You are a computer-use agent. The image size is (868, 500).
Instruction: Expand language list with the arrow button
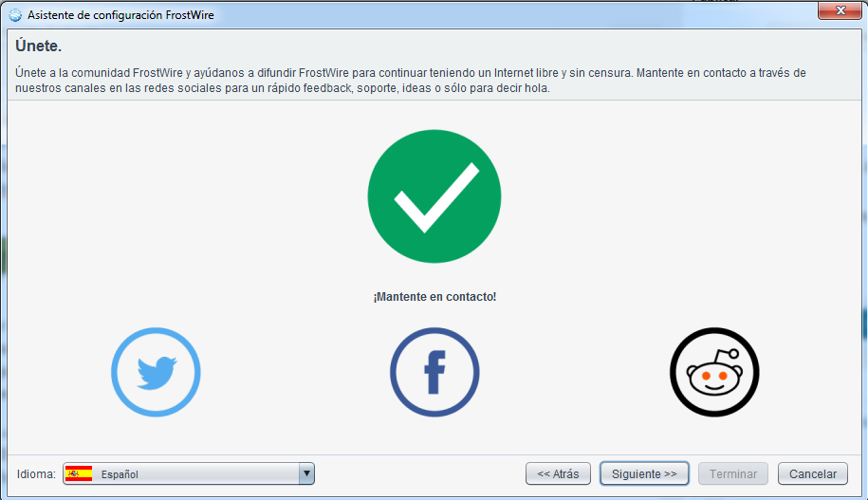click(x=306, y=474)
